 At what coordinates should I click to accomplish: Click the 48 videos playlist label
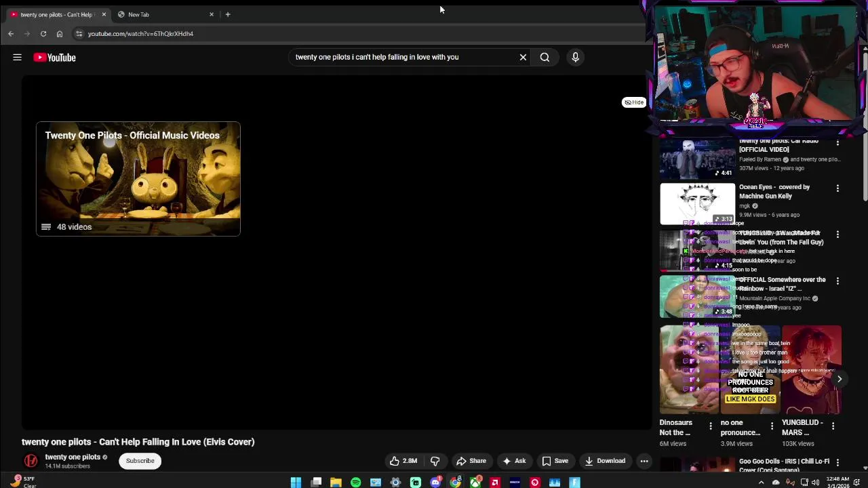[74, 227]
